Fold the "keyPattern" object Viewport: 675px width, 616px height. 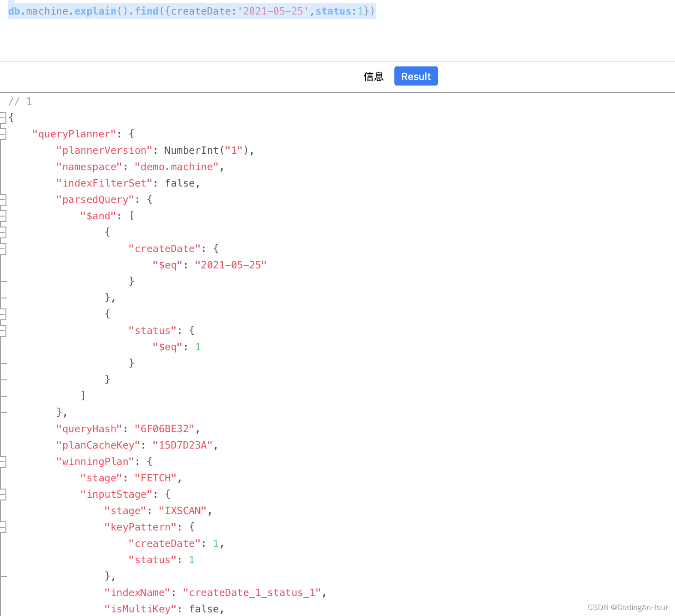click(3, 527)
